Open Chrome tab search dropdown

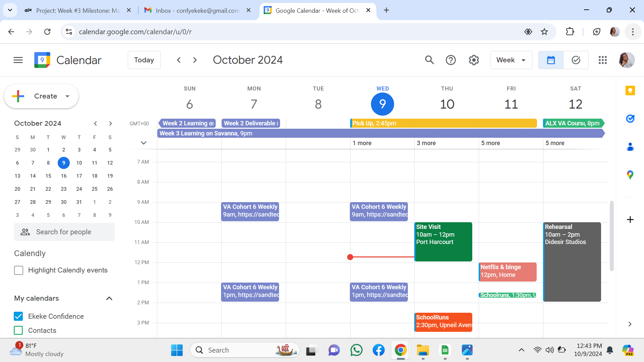click(10, 10)
